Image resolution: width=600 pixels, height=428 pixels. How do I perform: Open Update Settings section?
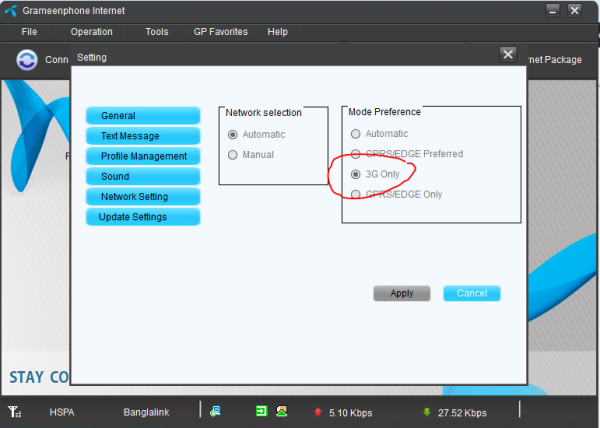pyautogui.click(x=143, y=217)
